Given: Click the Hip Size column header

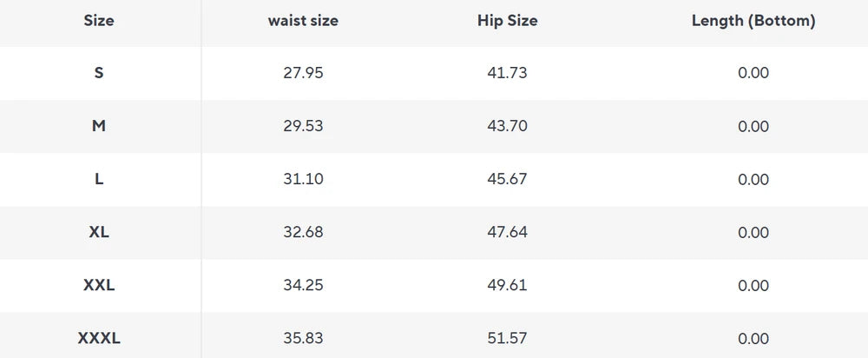Looking at the screenshot, I should coord(507,21).
